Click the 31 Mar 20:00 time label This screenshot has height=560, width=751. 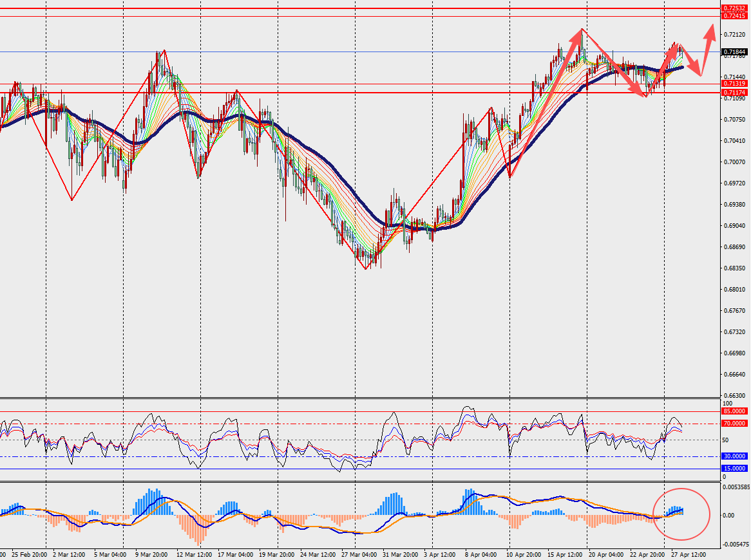[x=401, y=555]
